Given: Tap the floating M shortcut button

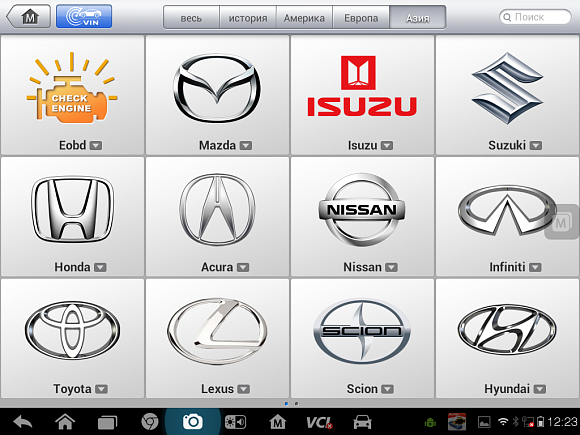Looking at the screenshot, I should (x=562, y=222).
